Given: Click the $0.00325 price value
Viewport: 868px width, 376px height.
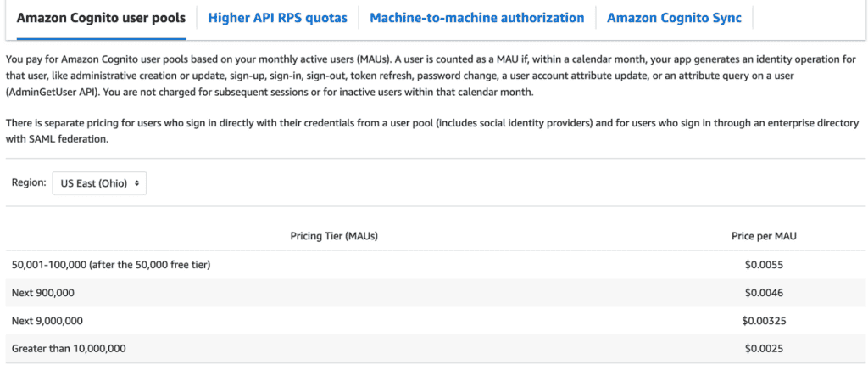Looking at the screenshot, I should tap(764, 321).
